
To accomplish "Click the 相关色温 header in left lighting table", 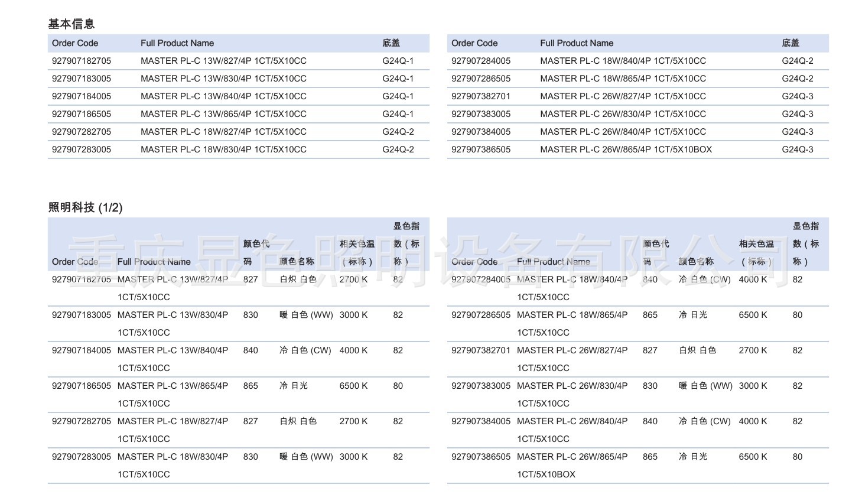I will pyautogui.click(x=357, y=252).
